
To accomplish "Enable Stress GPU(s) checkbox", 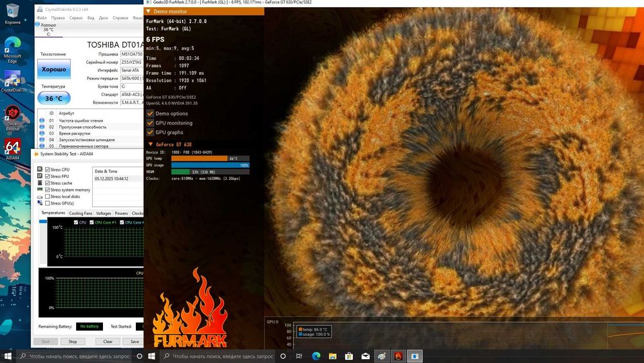I will point(48,203).
